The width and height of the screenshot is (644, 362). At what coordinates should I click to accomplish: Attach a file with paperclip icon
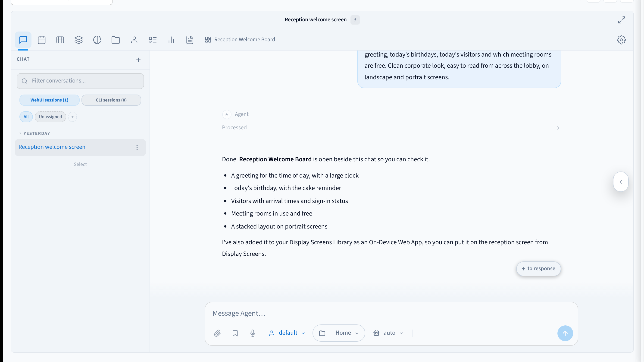click(217, 333)
